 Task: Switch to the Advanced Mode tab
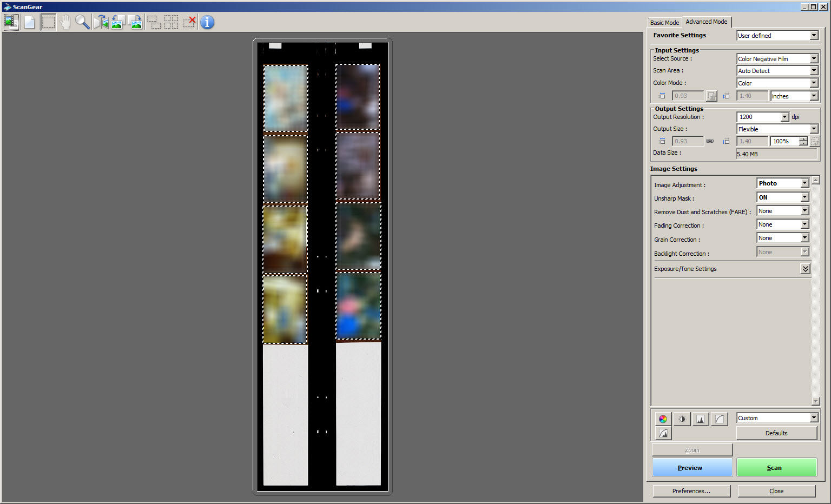[707, 22]
